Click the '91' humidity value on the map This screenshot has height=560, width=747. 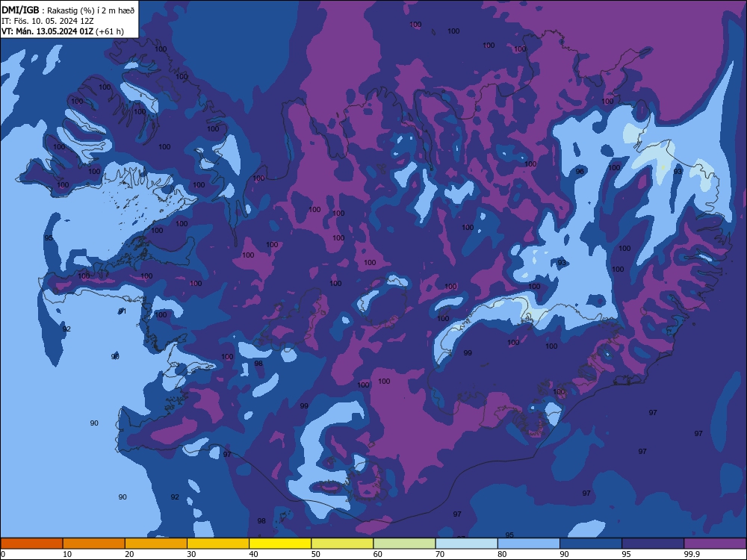coord(123,311)
